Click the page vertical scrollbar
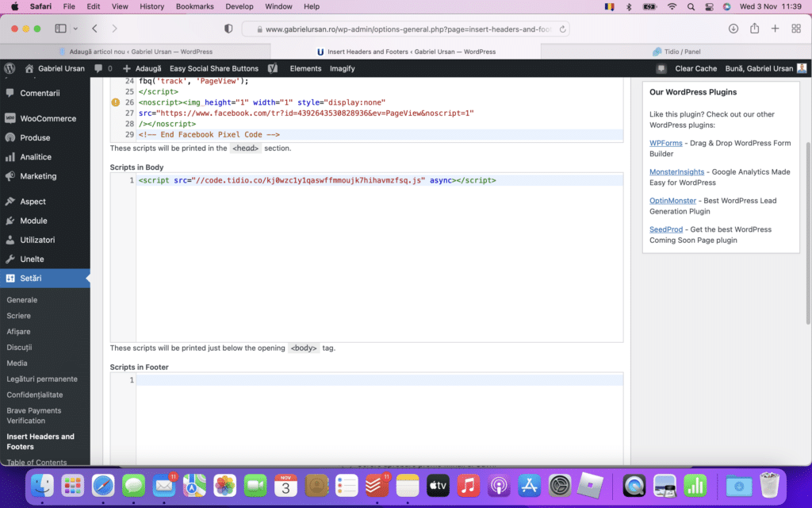This screenshot has width=812, height=508. 808,232
